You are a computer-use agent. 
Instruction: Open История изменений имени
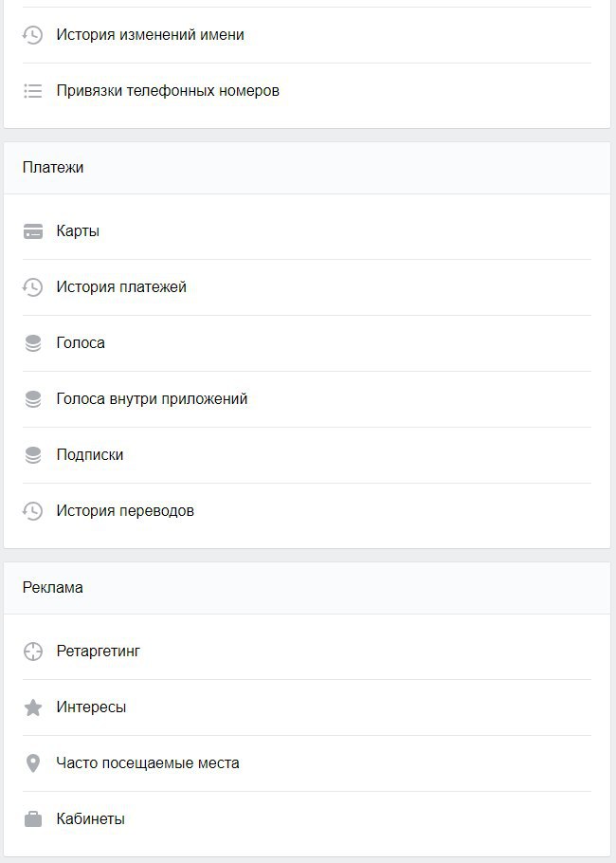pyautogui.click(x=307, y=35)
